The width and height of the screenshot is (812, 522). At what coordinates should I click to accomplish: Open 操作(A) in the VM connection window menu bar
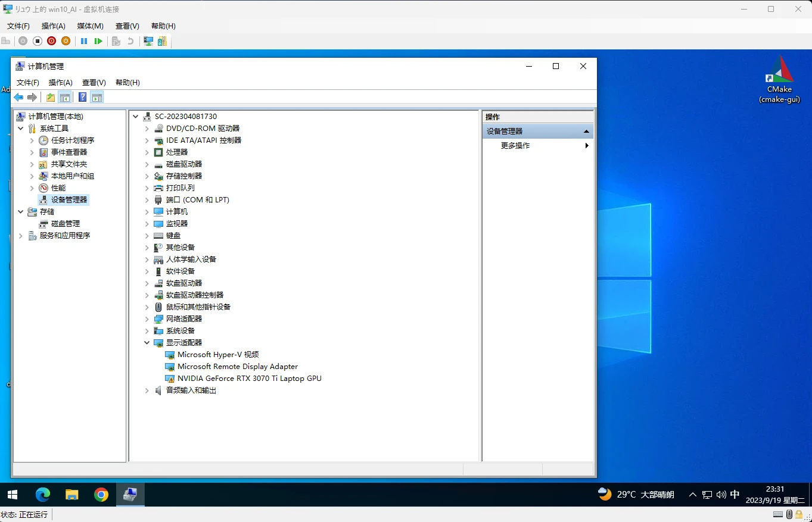click(x=54, y=26)
